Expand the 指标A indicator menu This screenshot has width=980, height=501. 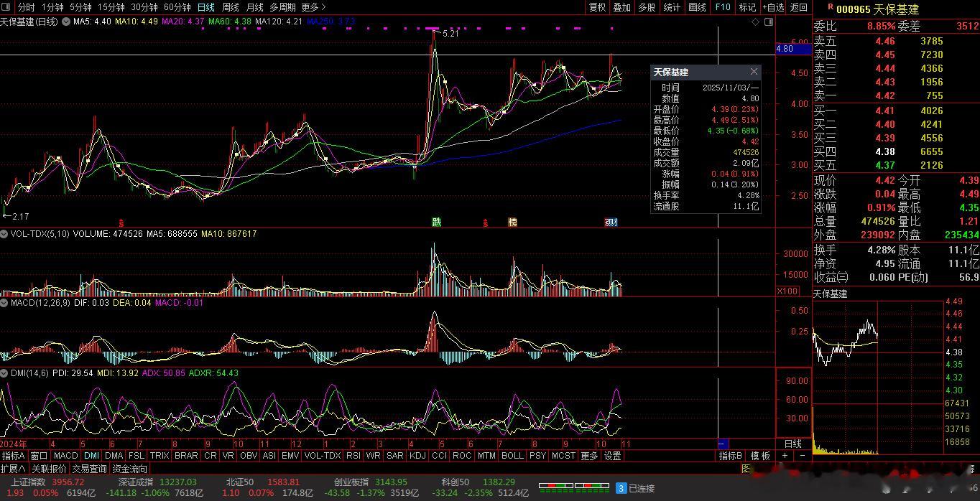(x=14, y=456)
